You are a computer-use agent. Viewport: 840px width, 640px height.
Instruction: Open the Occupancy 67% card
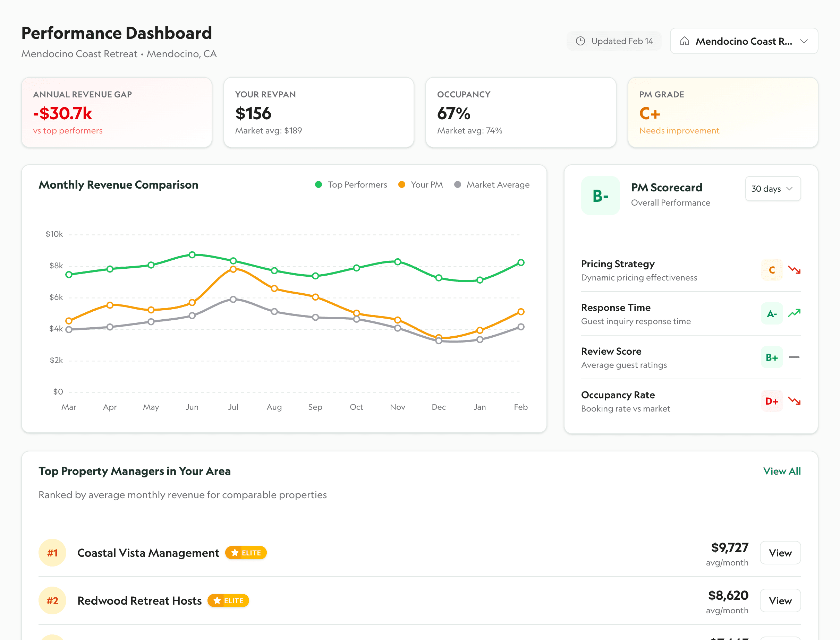tap(521, 112)
